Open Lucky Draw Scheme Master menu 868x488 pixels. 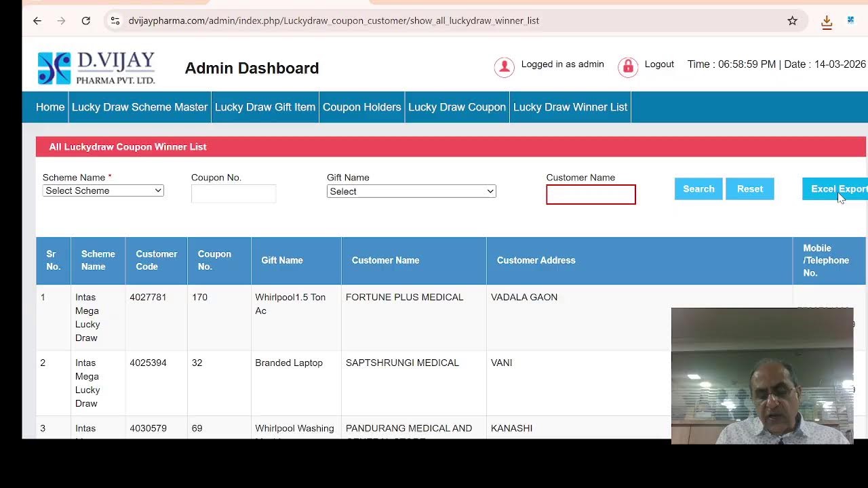coord(140,107)
